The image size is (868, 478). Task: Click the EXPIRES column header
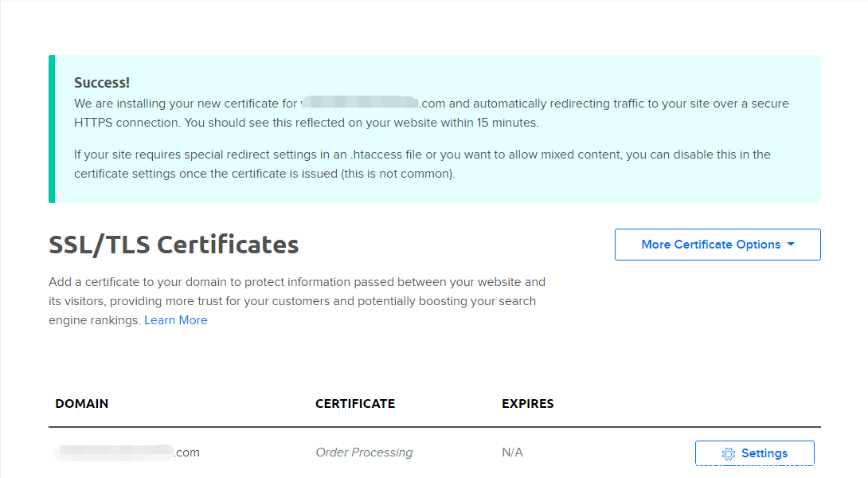pos(528,403)
